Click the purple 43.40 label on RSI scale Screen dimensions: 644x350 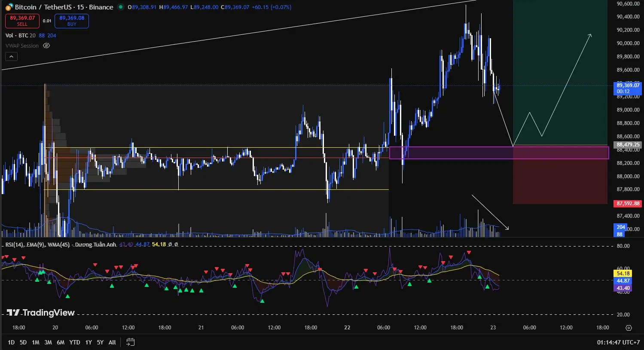[x=623, y=288]
